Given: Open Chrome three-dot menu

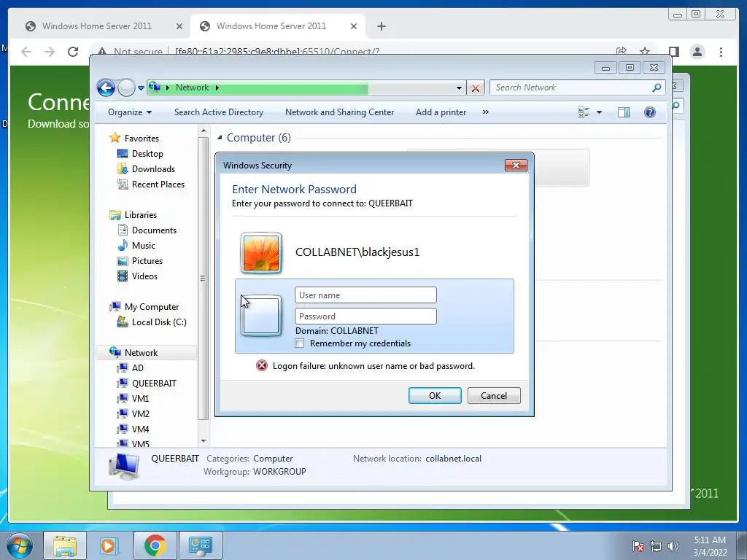Looking at the screenshot, I should (721, 52).
